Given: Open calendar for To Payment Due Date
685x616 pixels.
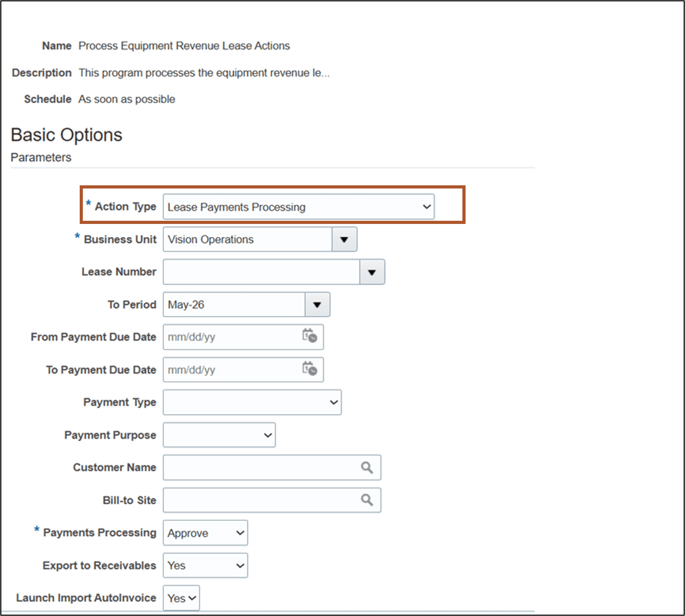Looking at the screenshot, I should pyautogui.click(x=310, y=369).
